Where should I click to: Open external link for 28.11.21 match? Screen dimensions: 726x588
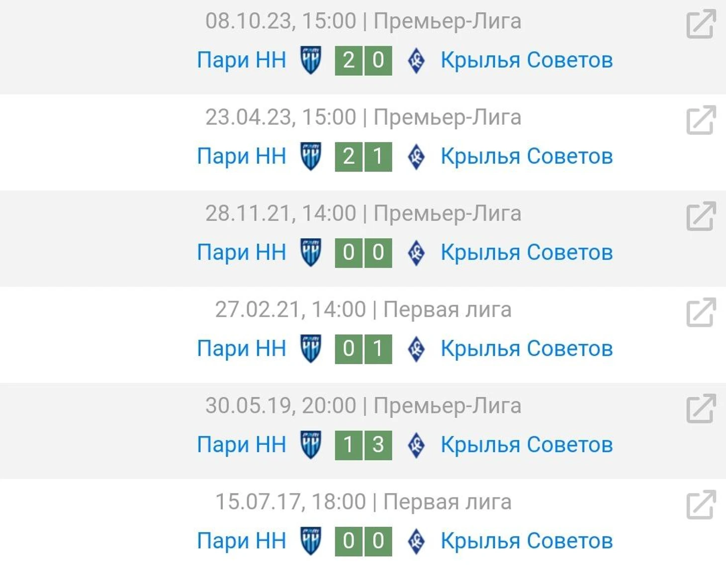pyautogui.click(x=701, y=216)
